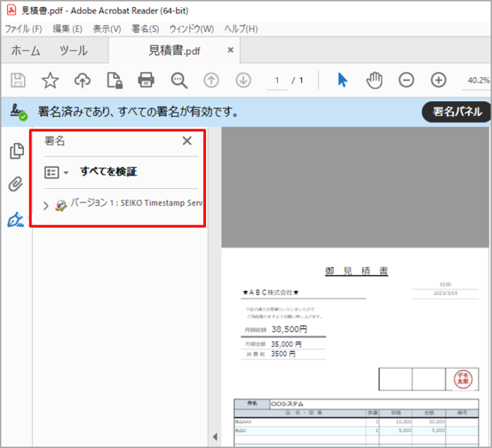Image resolution: width=492 pixels, height=448 pixels.
Task: Zoom in with plus icon
Action: click(x=439, y=80)
